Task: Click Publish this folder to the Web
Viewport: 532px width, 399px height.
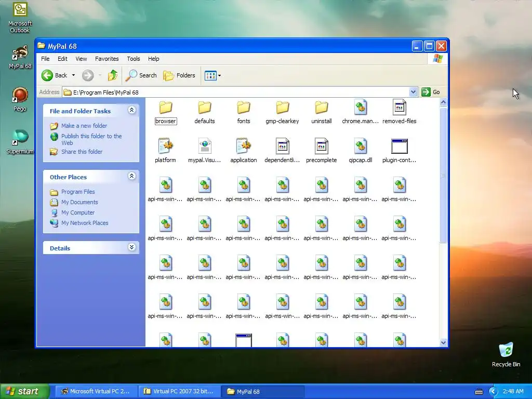Action: pos(91,139)
